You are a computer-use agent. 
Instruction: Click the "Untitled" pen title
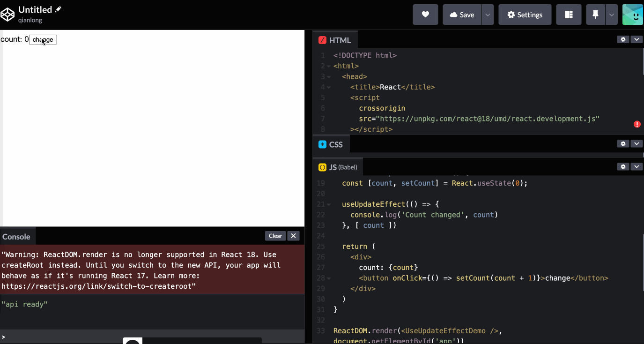pos(35,9)
